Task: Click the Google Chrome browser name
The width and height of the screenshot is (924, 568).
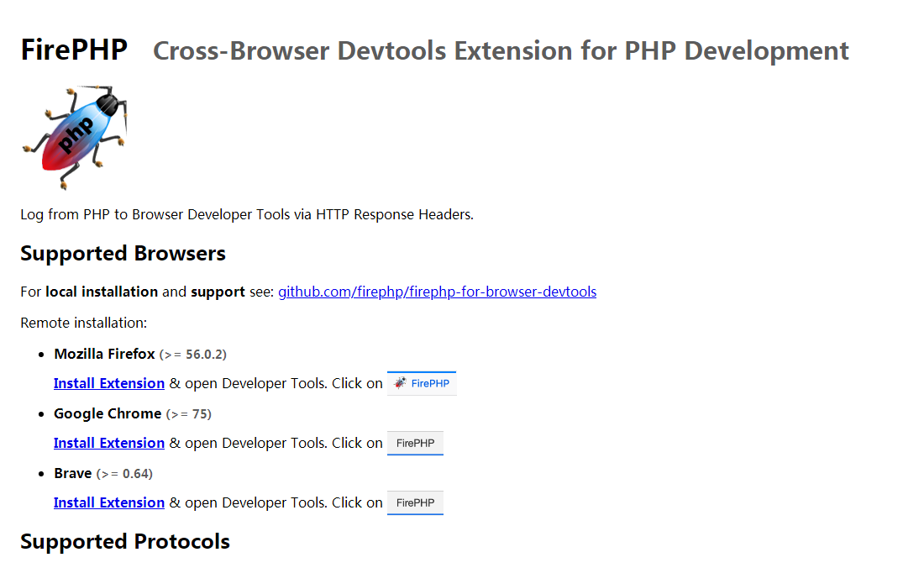Action: coord(108,413)
